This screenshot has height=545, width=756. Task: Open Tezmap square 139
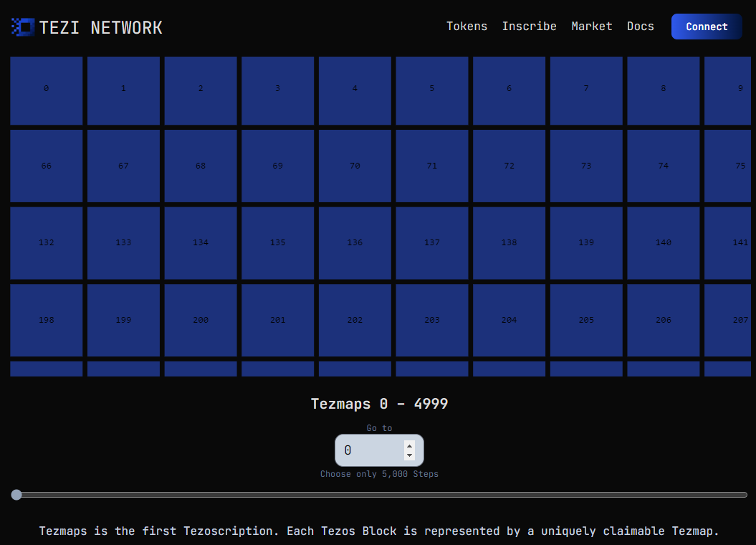point(586,243)
